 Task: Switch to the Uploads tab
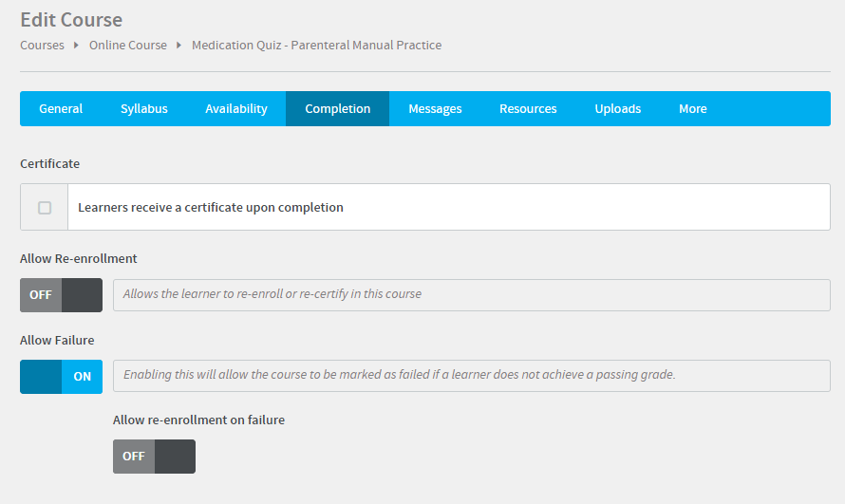[617, 109]
